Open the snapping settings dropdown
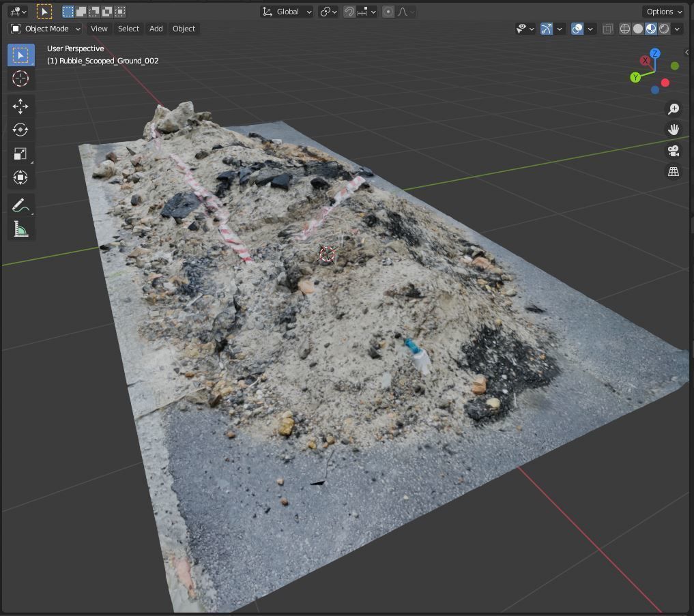The image size is (694, 616). pos(367,12)
